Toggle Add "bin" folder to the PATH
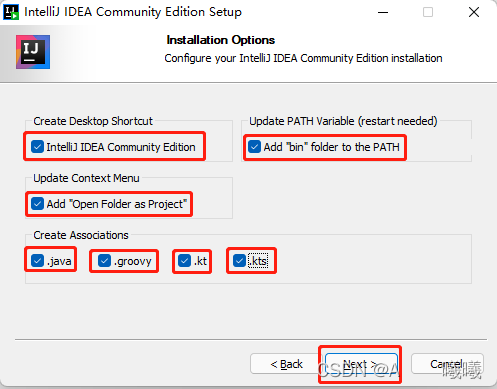The image size is (497, 389). point(254,147)
